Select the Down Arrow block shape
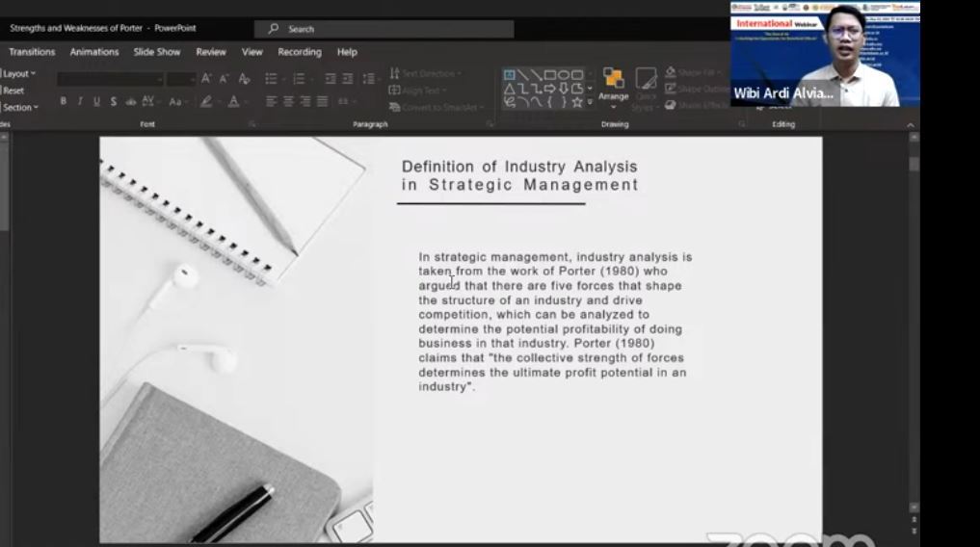This screenshot has height=547, width=980. pos(564,89)
